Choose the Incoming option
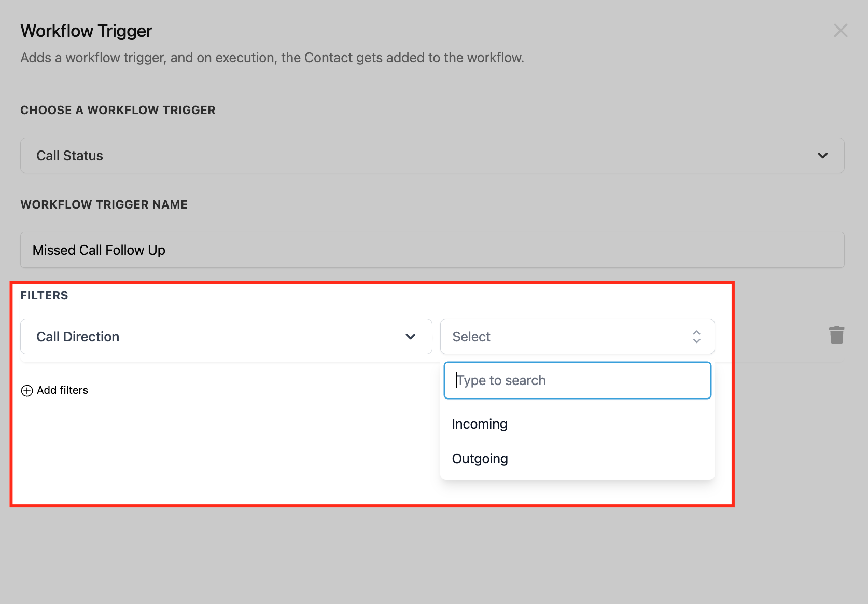The width and height of the screenshot is (868, 604). click(577, 424)
